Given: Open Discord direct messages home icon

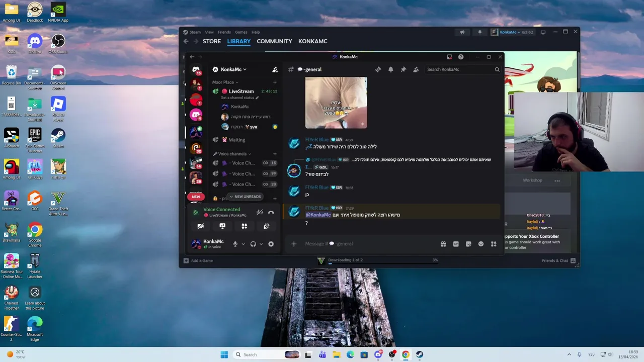Looking at the screenshot, I should 196,69.
